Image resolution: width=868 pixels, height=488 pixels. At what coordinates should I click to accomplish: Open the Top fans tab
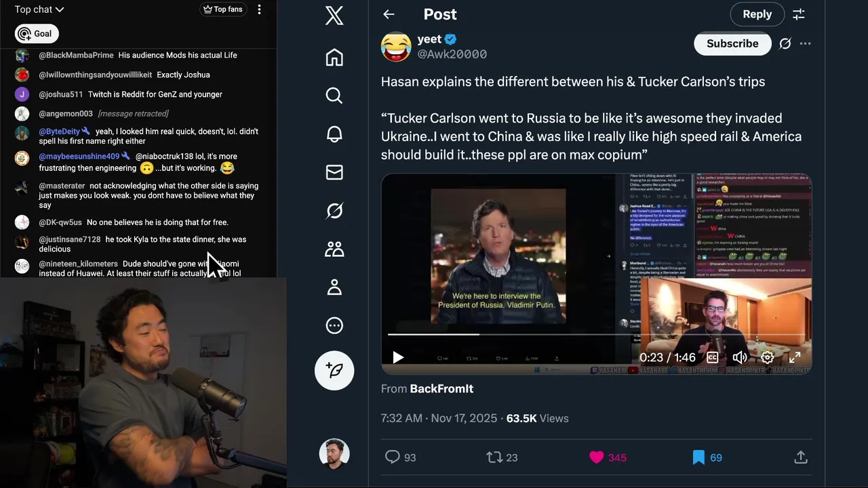pos(222,9)
